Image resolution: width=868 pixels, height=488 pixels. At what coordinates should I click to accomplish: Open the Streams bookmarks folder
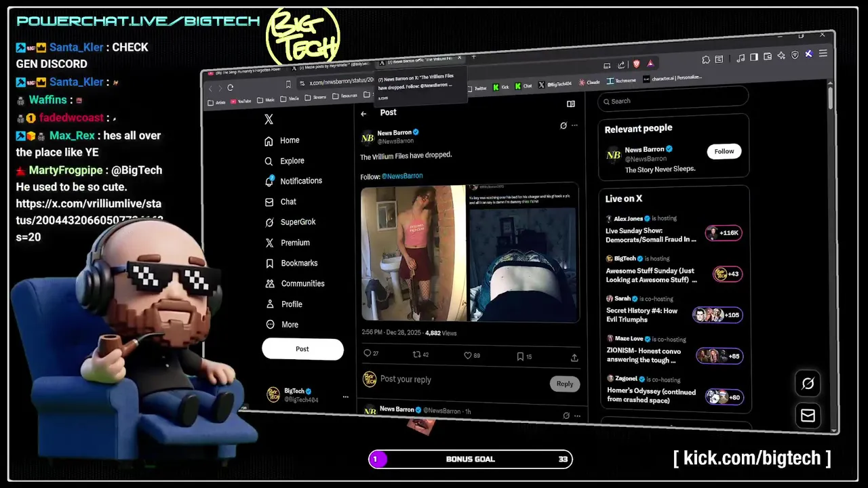click(x=316, y=98)
